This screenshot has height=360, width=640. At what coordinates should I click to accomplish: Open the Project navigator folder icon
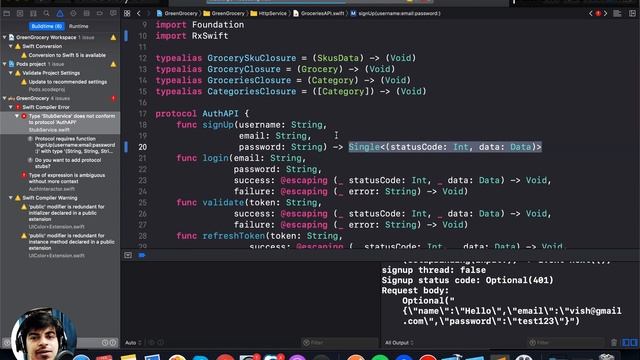[7, 13]
